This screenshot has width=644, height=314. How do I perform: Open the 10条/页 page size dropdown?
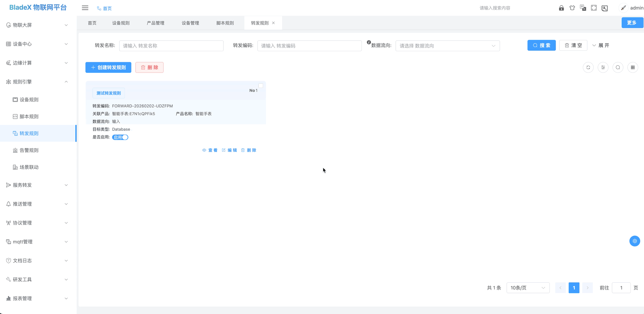[x=528, y=288]
